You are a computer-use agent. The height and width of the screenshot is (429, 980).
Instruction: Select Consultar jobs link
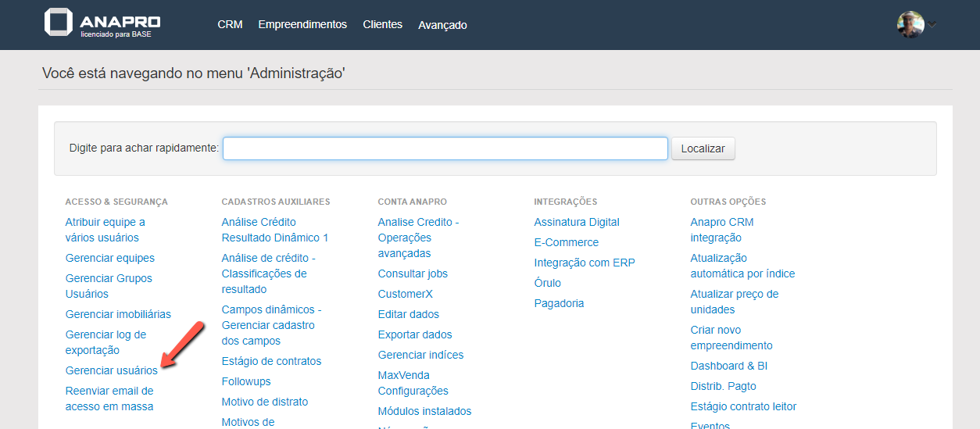[x=413, y=273]
